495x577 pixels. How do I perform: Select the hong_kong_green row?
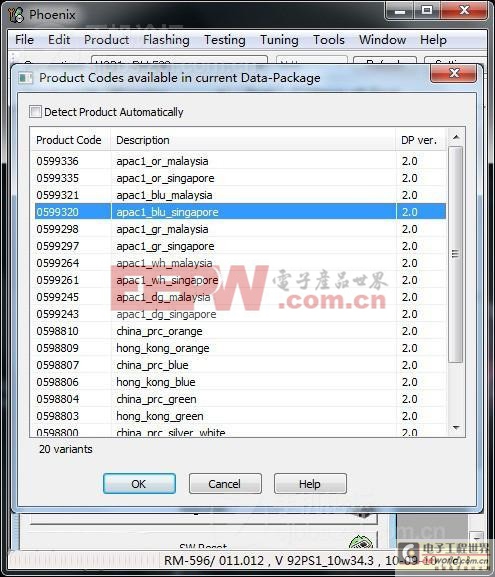pos(240,416)
